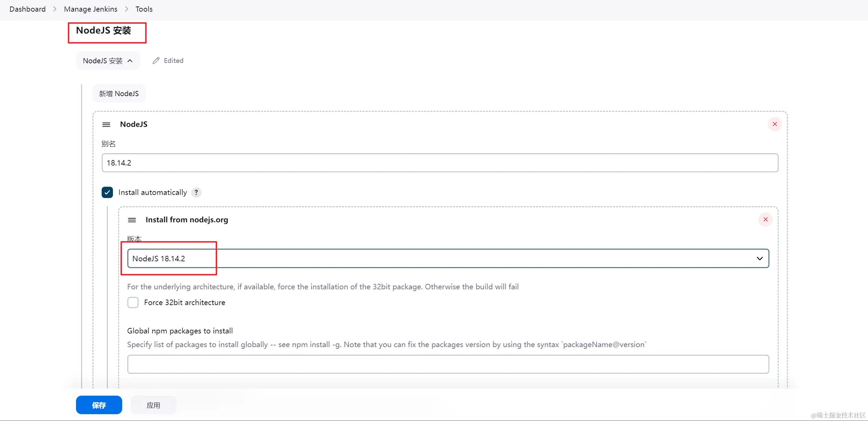This screenshot has height=421, width=868.
Task: Click drag handle for Install from nodejs.org
Action: click(132, 220)
